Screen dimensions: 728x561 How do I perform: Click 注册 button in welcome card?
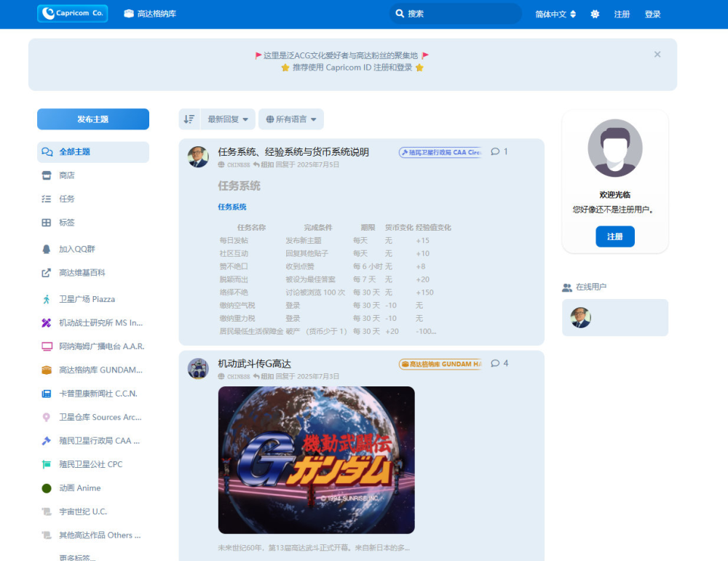[x=614, y=236]
